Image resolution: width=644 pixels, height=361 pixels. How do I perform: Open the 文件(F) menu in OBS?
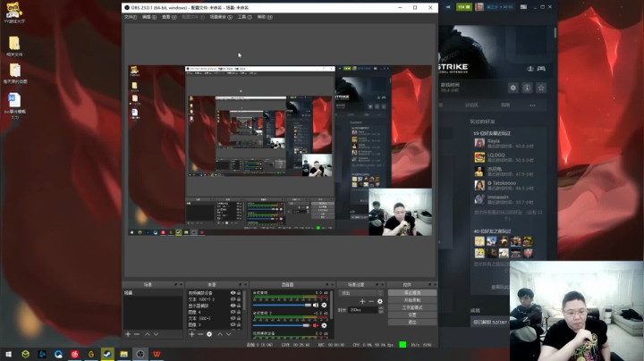pyautogui.click(x=131, y=17)
